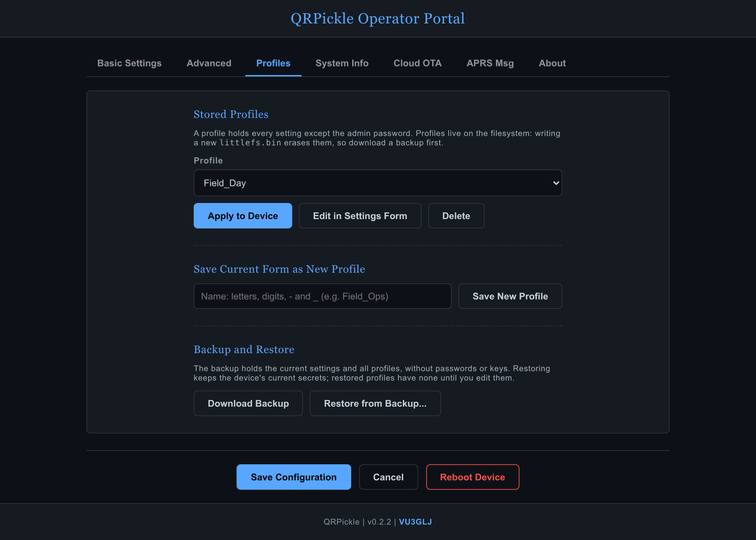
Task: Click Edit in Settings Form button
Action: click(x=360, y=216)
